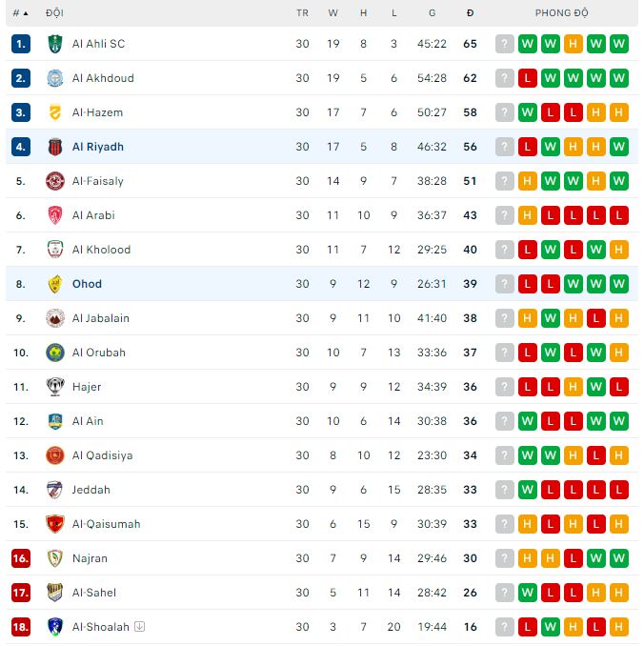Click the Najran team crest
The width and height of the screenshot is (644, 646).
click(x=54, y=558)
